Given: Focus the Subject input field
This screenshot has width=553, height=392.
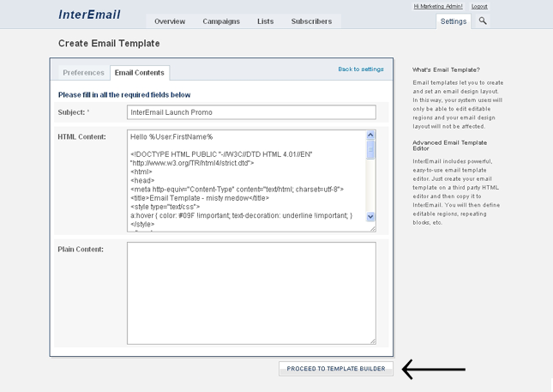Looking at the screenshot, I should [x=251, y=112].
